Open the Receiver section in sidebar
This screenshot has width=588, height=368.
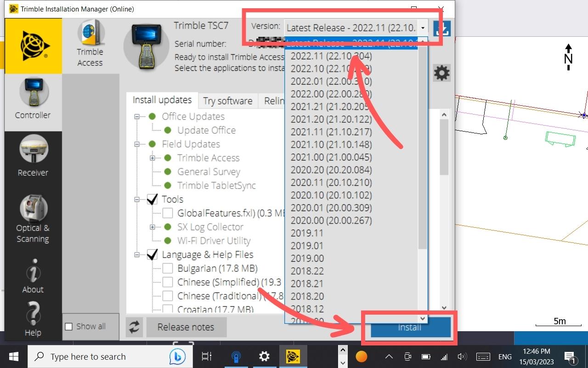[x=33, y=156]
